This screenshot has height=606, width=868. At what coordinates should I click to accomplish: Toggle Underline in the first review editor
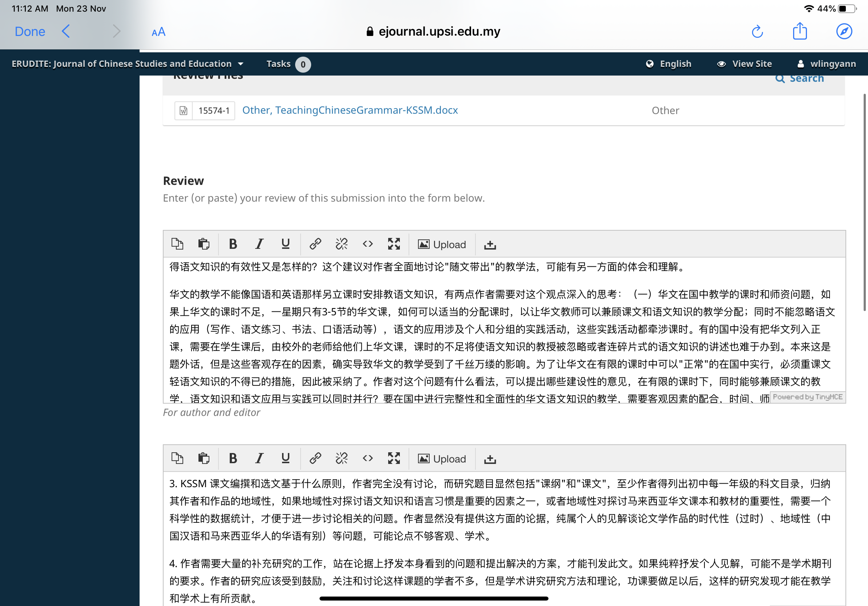tap(285, 244)
